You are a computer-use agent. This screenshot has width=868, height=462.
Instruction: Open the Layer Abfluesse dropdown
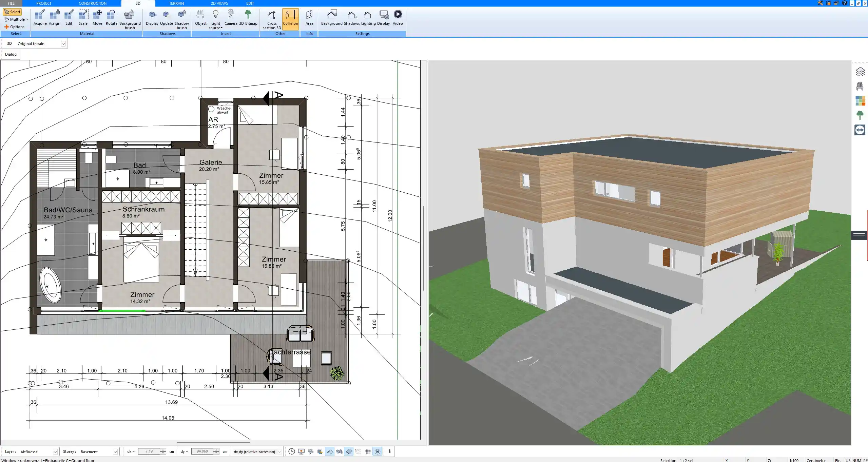55,452
